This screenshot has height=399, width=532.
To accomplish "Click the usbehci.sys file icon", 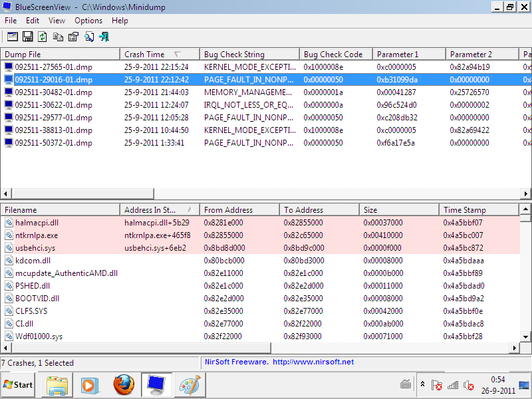I will click(x=9, y=248).
